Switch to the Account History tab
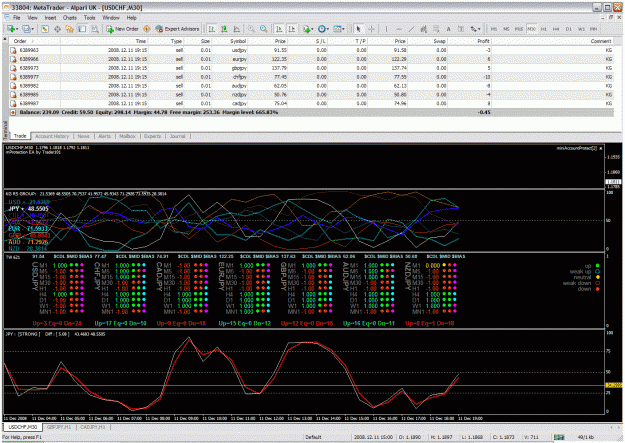625x443 pixels. coord(52,136)
